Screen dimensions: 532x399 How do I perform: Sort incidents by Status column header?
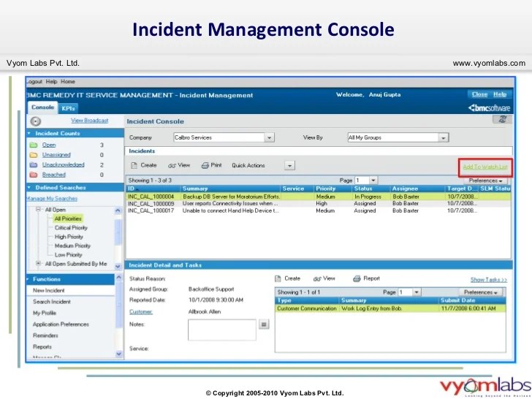tap(363, 189)
